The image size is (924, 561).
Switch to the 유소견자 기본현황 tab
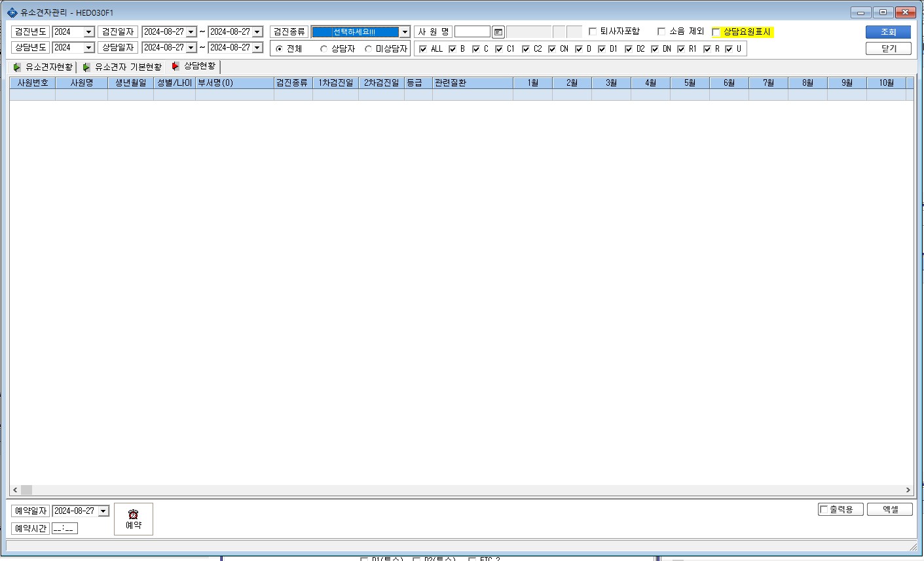pos(122,67)
